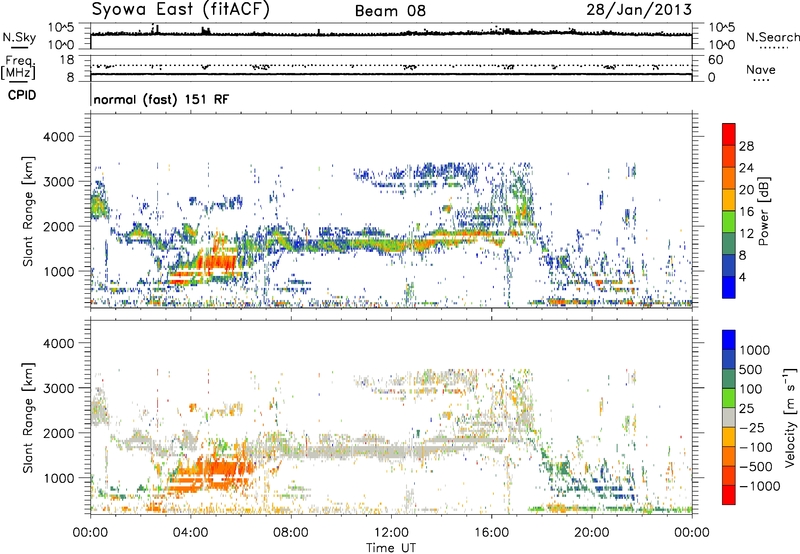
Task: Click the 'Syowa East (fitACF)' title text
Action: (180, 10)
